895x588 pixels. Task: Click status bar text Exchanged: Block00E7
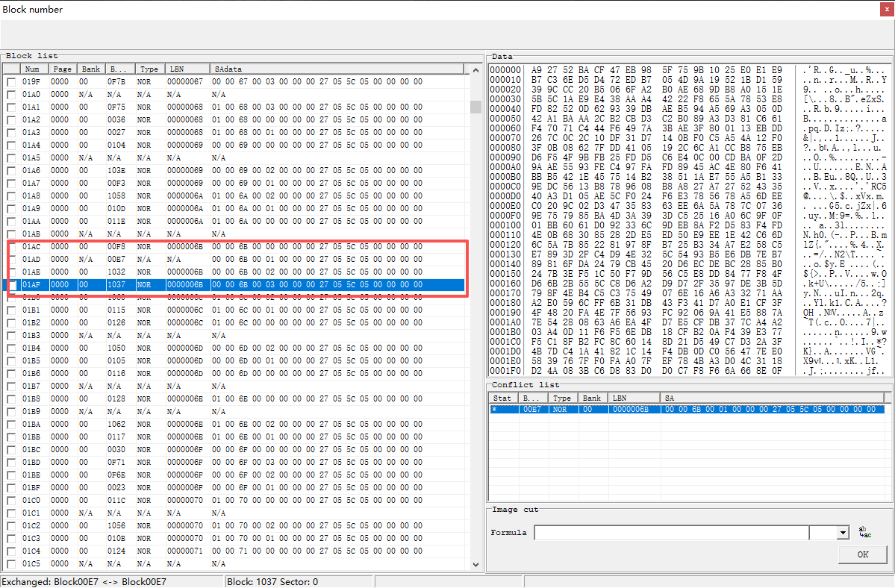[x=84, y=582]
